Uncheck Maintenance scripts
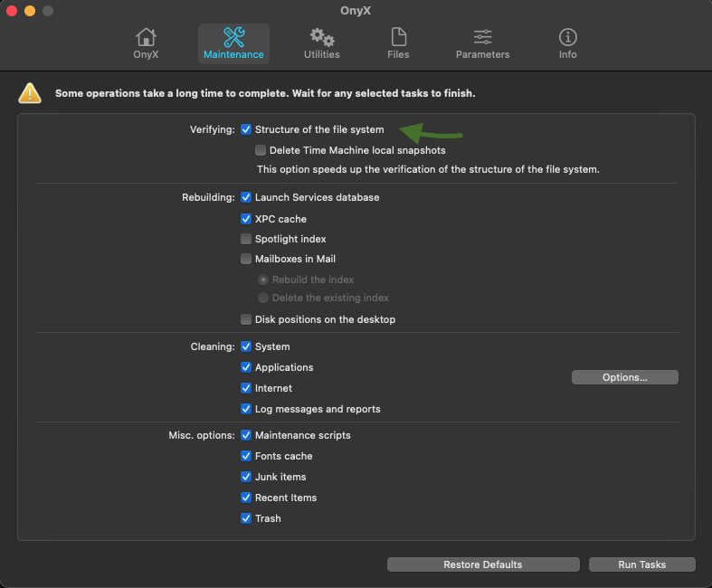Viewport: 712px width, 588px height. pos(246,435)
